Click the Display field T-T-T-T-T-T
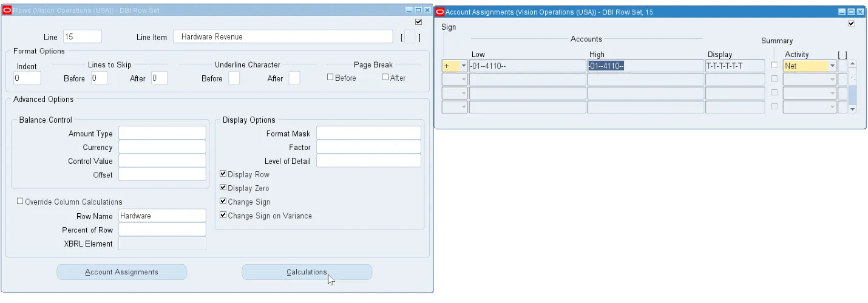868x303 pixels. tap(734, 66)
